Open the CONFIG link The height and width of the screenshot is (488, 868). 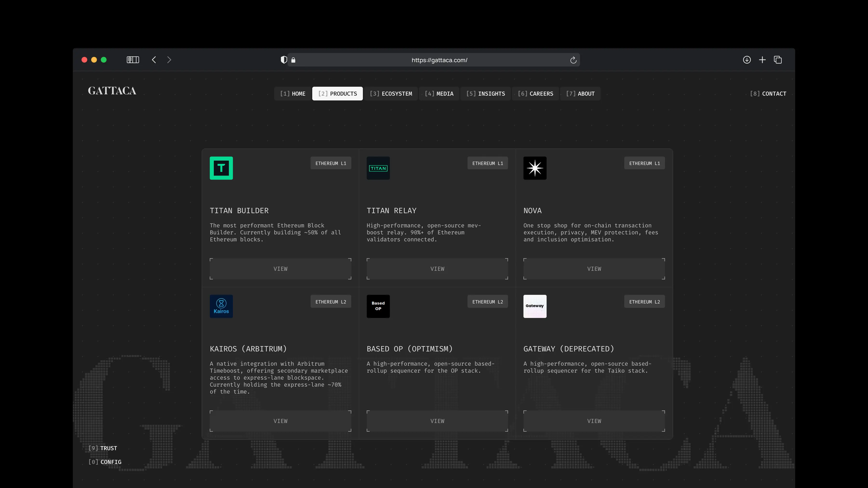[105, 462]
